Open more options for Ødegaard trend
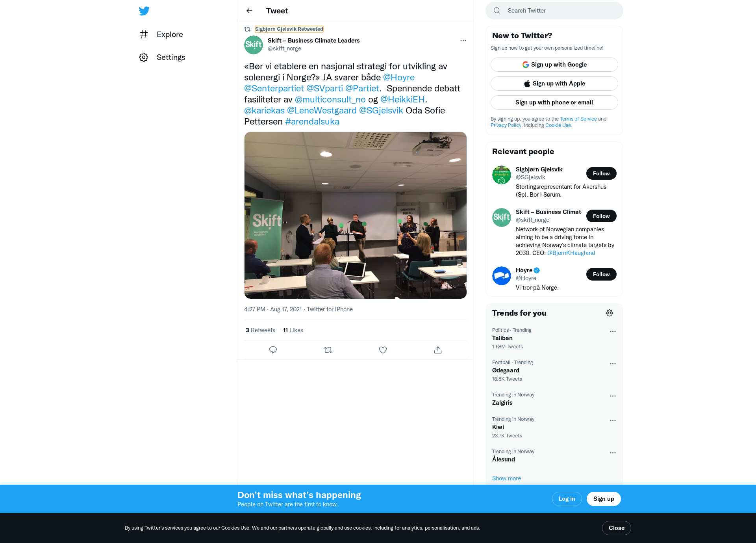756x543 pixels. tap(613, 364)
